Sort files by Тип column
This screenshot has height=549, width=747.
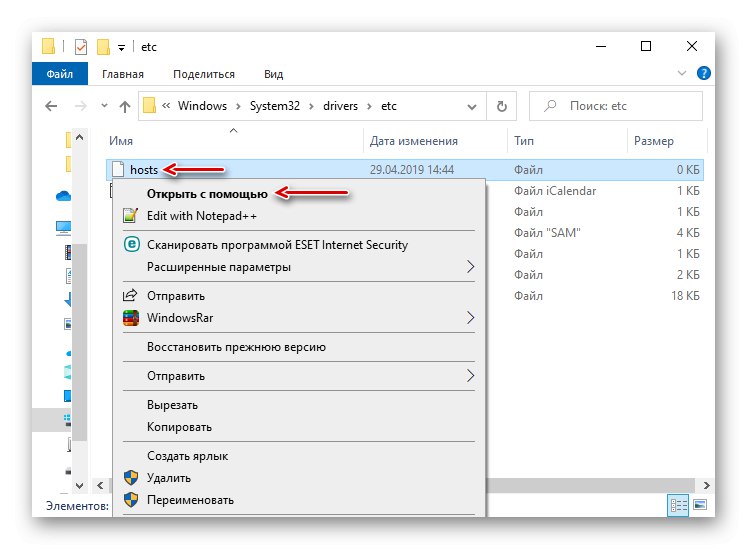[x=524, y=141]
